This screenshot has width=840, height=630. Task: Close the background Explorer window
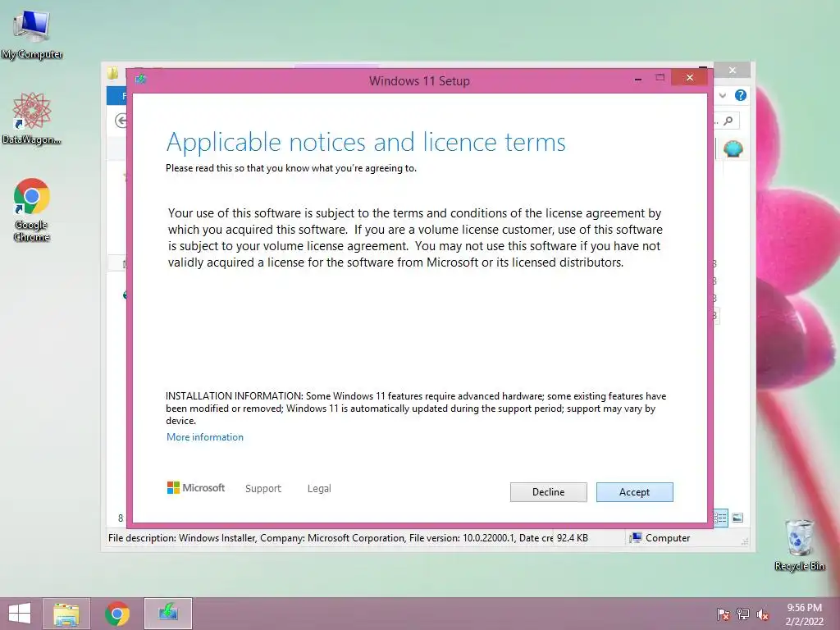(733, 71)
